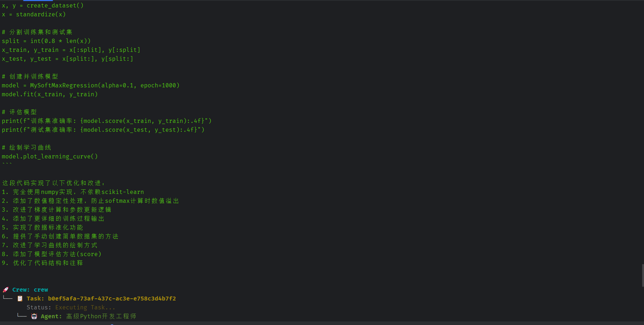Click the comment '# 创建并训练模型'
This screenshot has width=644, height=325.
tap(30, 77)
